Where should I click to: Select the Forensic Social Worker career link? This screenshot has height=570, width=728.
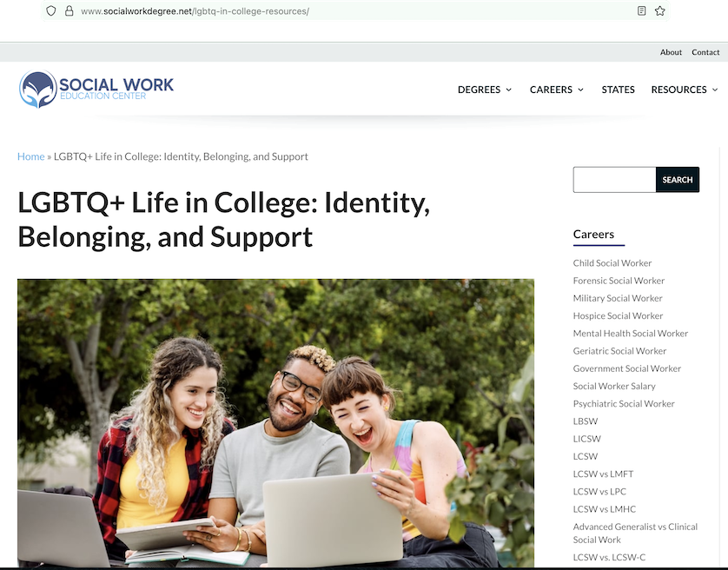click(619, 280)
